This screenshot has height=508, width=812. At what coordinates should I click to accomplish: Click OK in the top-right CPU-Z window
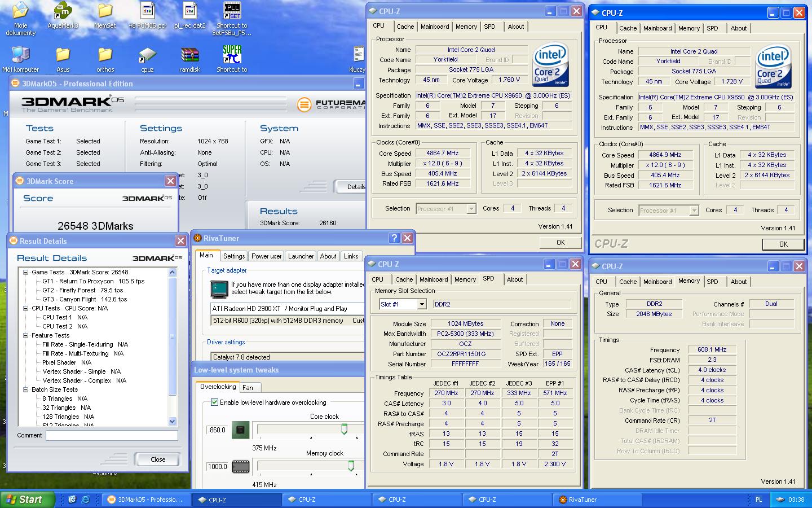(x=783, y=244)
